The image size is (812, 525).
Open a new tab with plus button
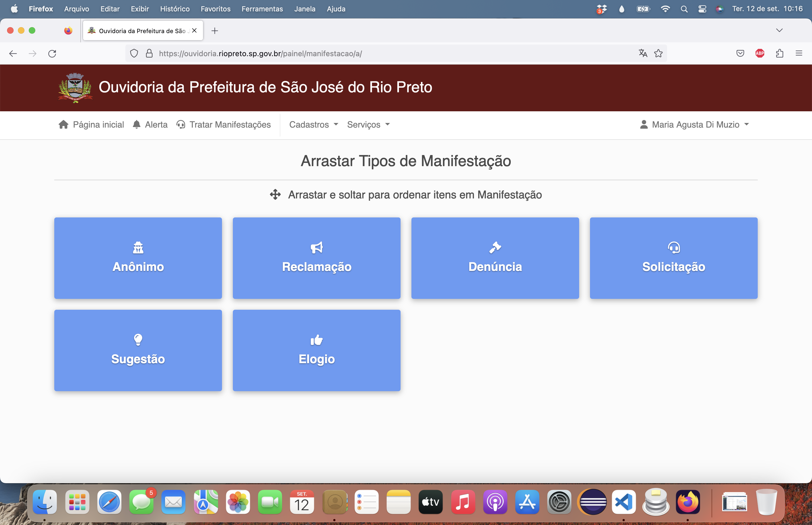(x=215, y=31)
